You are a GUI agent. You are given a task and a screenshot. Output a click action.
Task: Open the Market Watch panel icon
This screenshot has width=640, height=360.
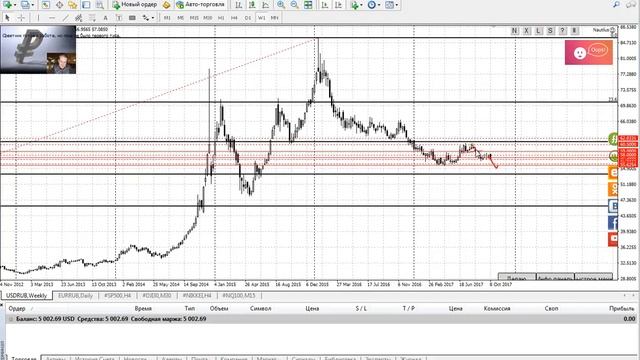(x=46, y=5)
